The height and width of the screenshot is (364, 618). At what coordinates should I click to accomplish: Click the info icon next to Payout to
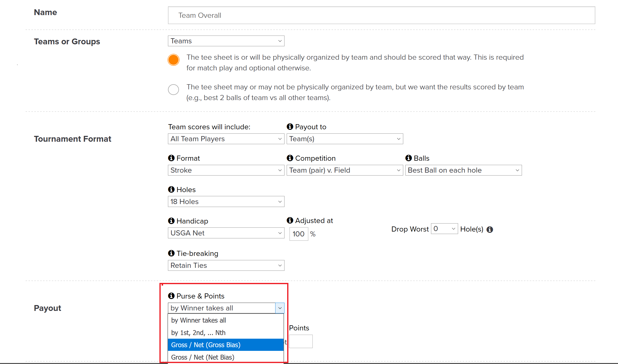click(x=290, y=127)
